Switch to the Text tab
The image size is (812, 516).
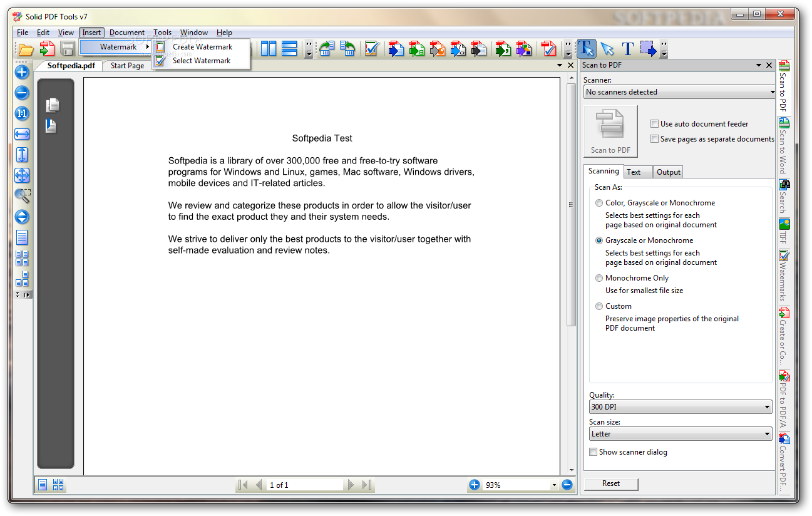(637, 172)
